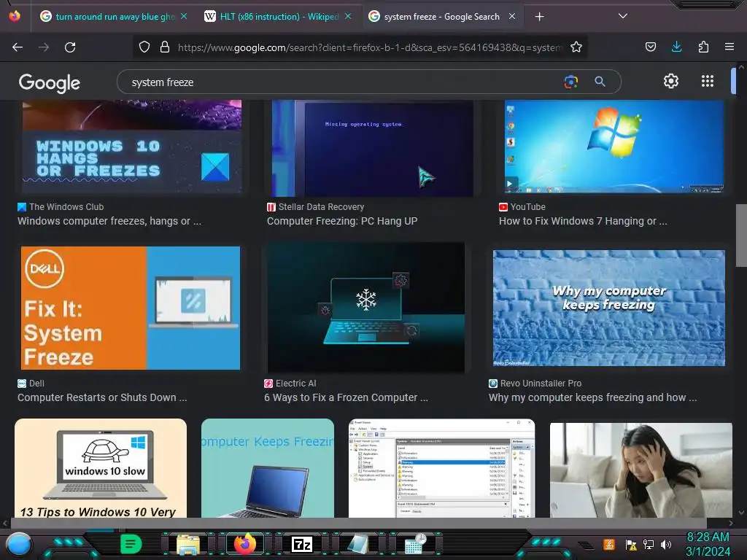Open the notepad icon in taskbar
Image resolution: width=747 pixels, height=560 pixels.
(357, 544)
